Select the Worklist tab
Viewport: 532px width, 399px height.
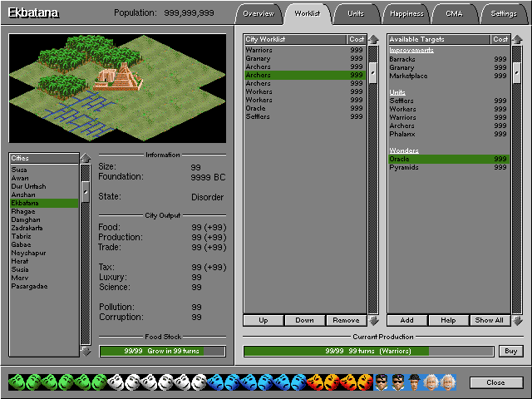pos(307,14)
